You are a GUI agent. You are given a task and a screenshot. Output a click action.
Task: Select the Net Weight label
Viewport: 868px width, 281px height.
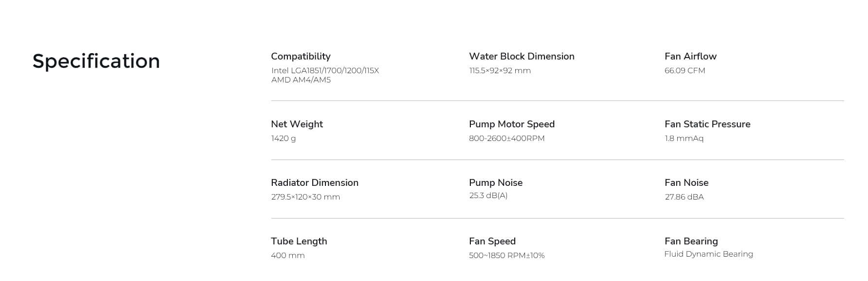point(297,124)
